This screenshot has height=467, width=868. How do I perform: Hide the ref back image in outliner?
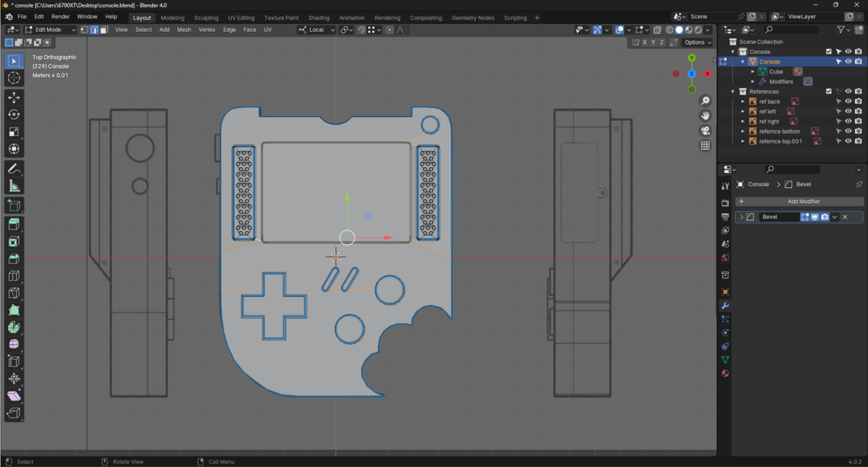(848, 101)
